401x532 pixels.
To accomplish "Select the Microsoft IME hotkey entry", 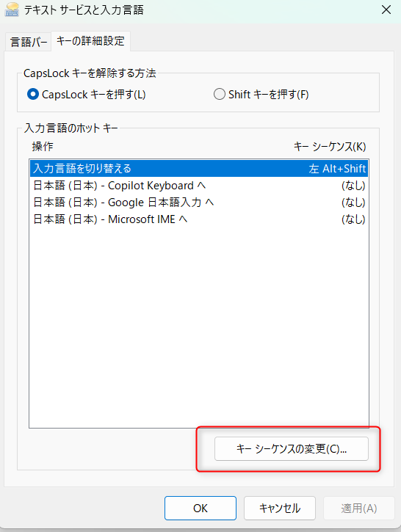I will [199, 219].
